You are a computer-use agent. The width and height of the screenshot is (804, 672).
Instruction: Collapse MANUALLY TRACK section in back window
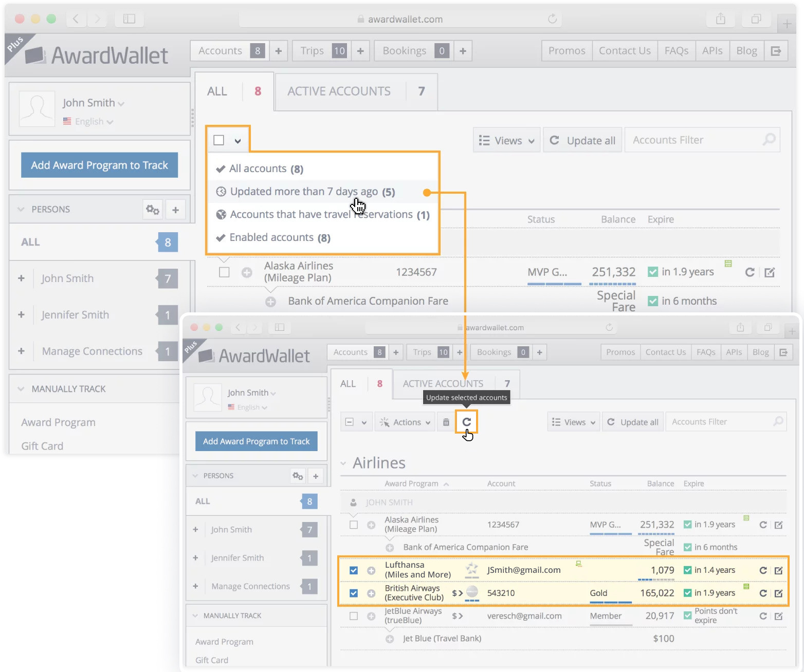[x=21, y=389]
